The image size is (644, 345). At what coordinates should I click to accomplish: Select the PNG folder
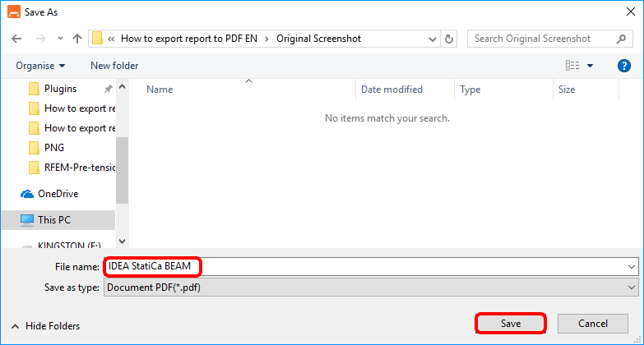click(x=53, y=148)
